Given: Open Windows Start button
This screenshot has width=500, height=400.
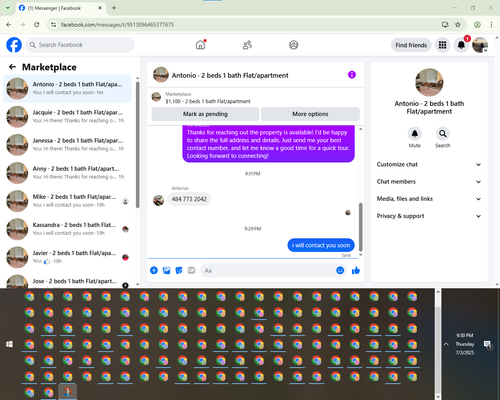Looking at the screenshot, I should click(9, 344).
